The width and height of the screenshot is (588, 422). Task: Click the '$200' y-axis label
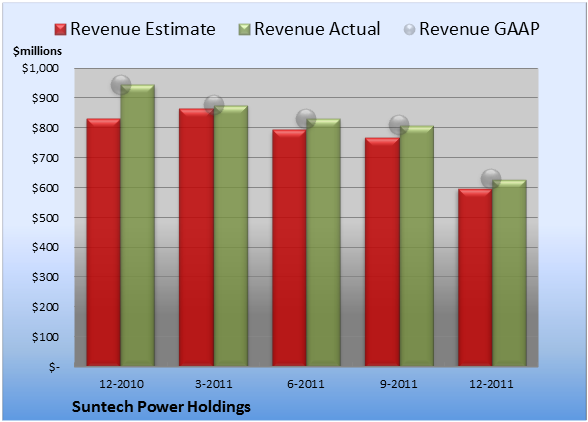point(45,307)
